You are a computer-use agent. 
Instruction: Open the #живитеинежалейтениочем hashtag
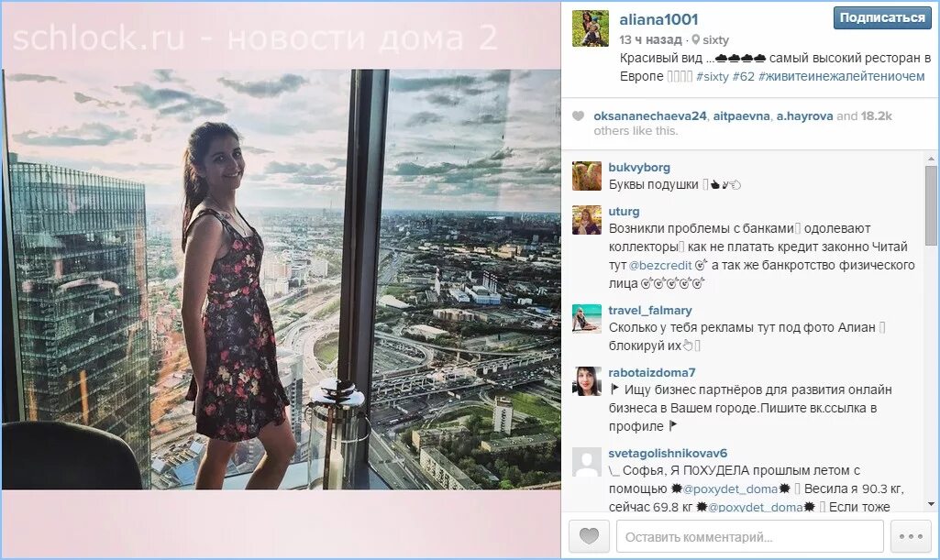(x=841, y=76)
